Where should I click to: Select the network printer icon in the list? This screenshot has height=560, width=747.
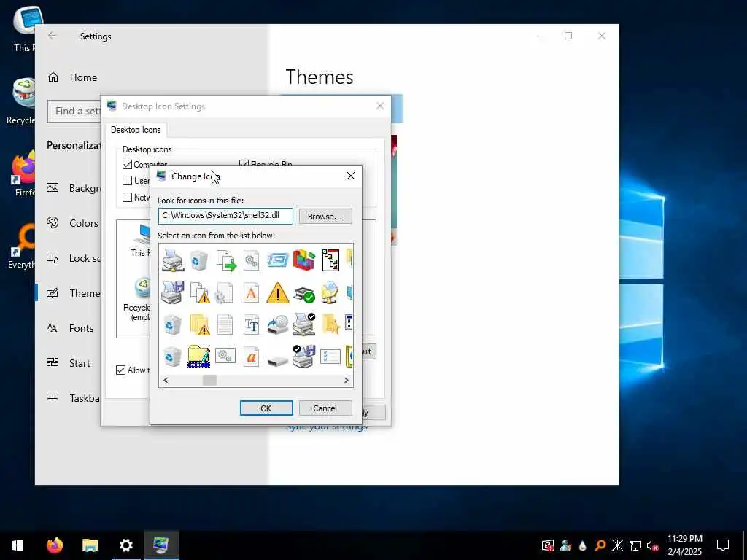(x=173, y=260)
